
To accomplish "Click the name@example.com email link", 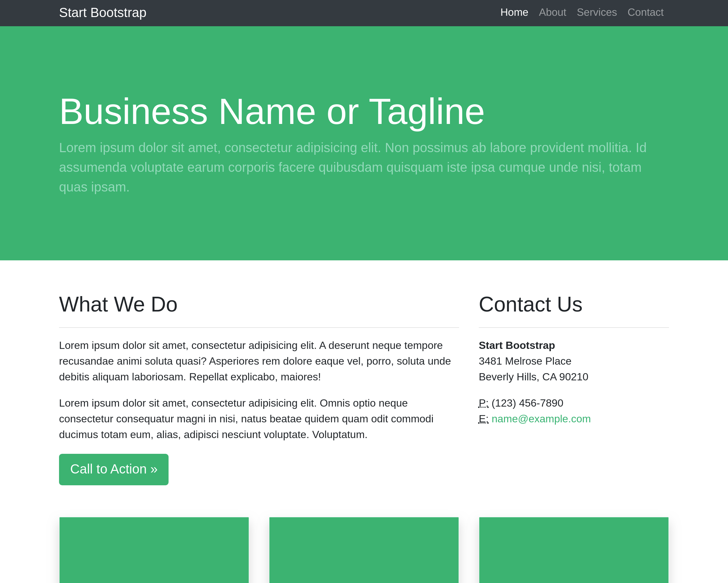I will pyautogui.click(x=541, y=419).
